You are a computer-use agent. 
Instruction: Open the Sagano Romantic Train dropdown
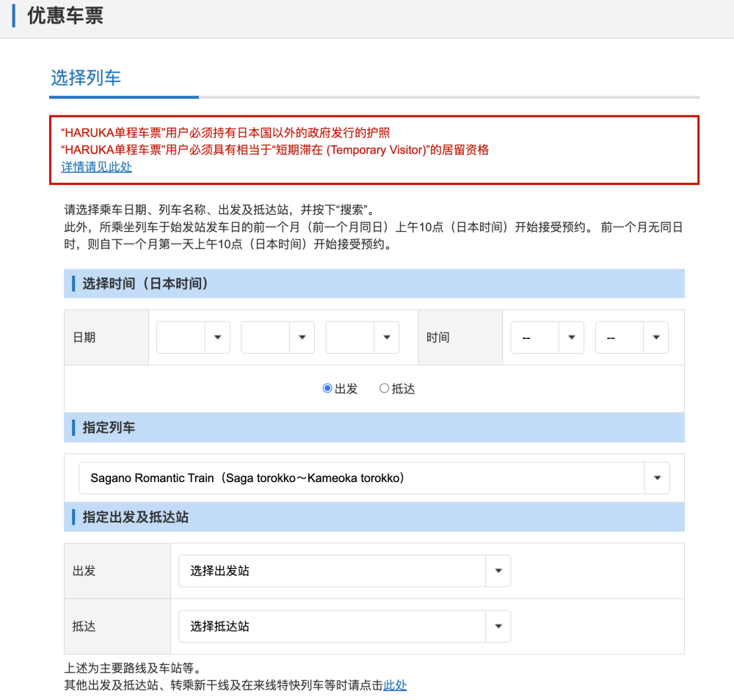[x=367, y=478]
